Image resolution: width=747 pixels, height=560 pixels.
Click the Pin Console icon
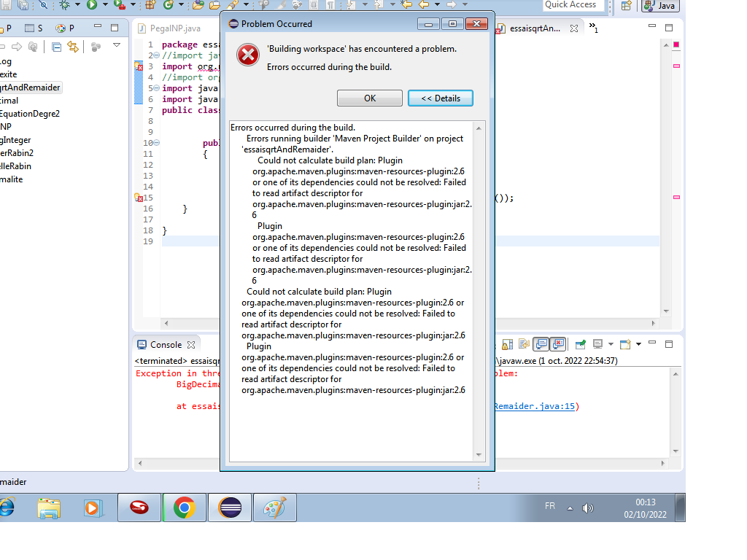click(580, 344)
